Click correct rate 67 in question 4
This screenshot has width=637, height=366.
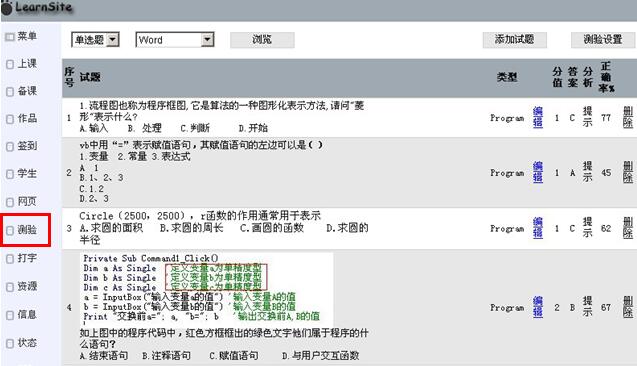pos(606,308)
